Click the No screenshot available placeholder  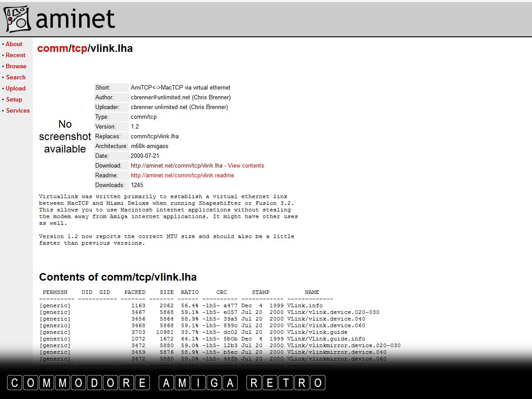click(65, 136)
